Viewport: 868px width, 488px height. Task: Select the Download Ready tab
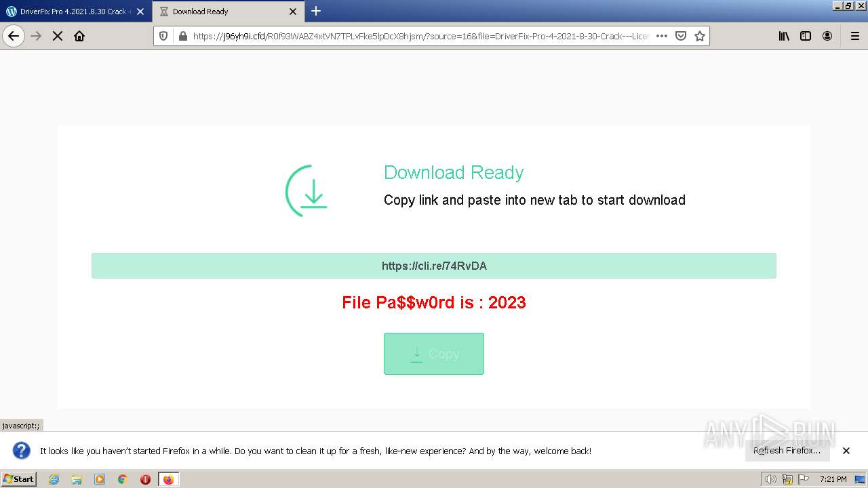point(229,12)
